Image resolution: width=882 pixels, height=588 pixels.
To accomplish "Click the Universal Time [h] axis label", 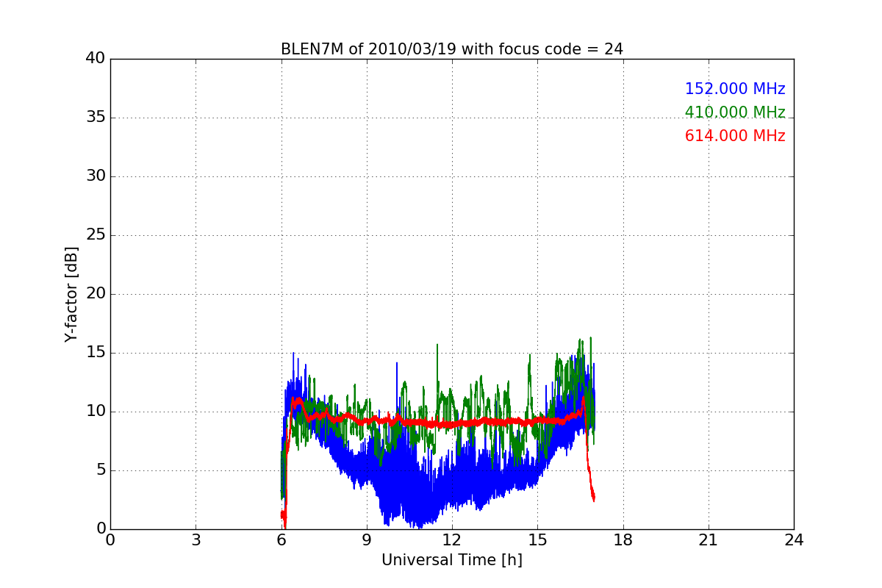I will point(451,560).
